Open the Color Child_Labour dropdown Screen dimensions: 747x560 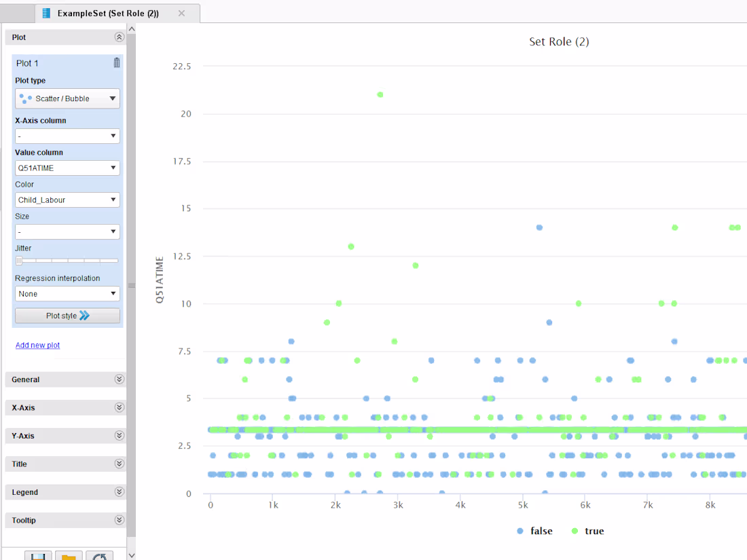[x=67, y=200]
